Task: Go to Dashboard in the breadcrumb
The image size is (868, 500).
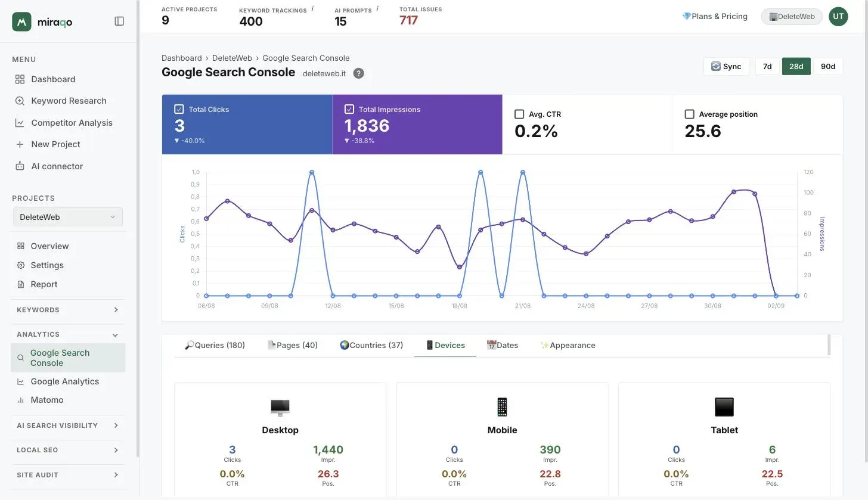Action: click(182, 58)
